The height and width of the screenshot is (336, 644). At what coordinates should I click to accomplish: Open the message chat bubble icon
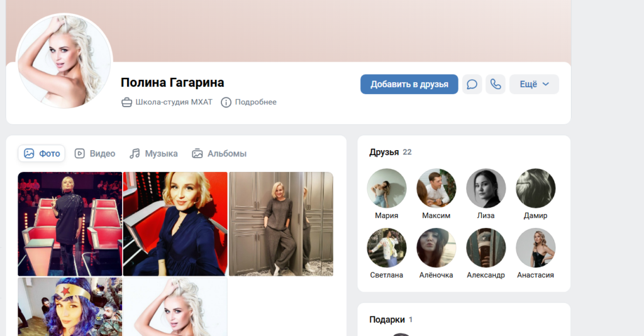pyautogui.click(x=472, y=84)
